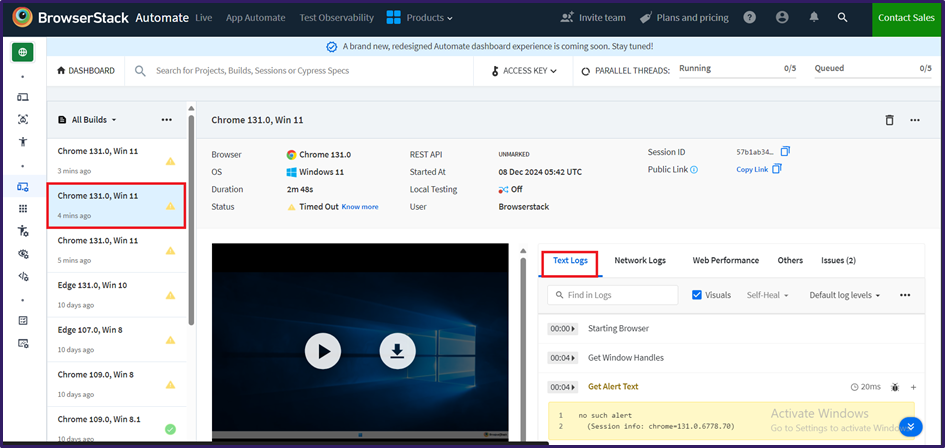
Task: Delete session using the trash icon
Action: pos(889,120)
